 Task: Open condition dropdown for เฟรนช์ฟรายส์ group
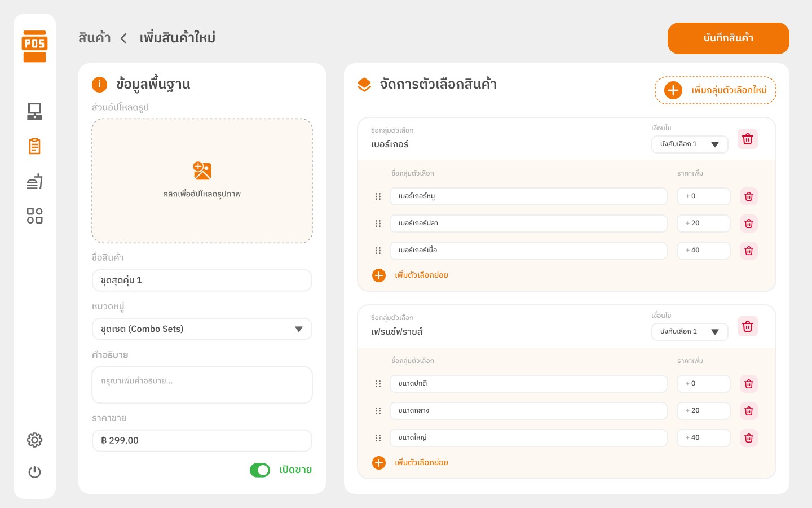689,332
